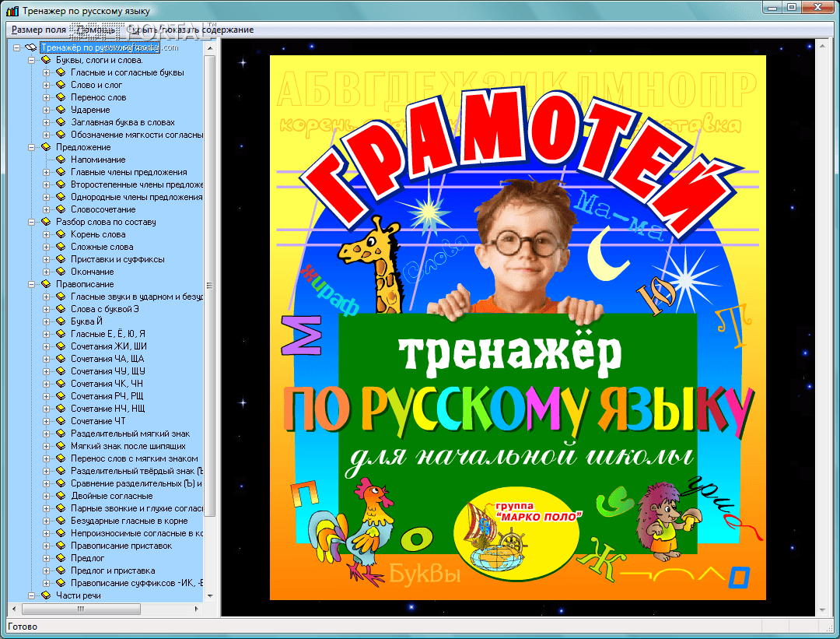Screen dimensions: 840x639
Task: Click the book icon beside Сложные слова
Action: coord(61,247)
